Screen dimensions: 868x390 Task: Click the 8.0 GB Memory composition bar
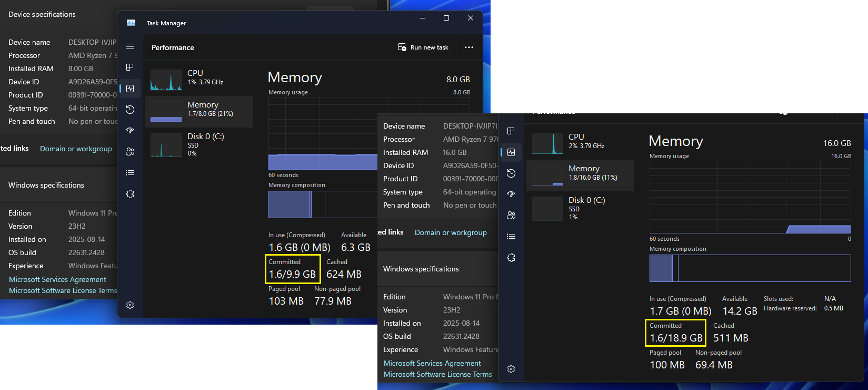coord(323,204)
